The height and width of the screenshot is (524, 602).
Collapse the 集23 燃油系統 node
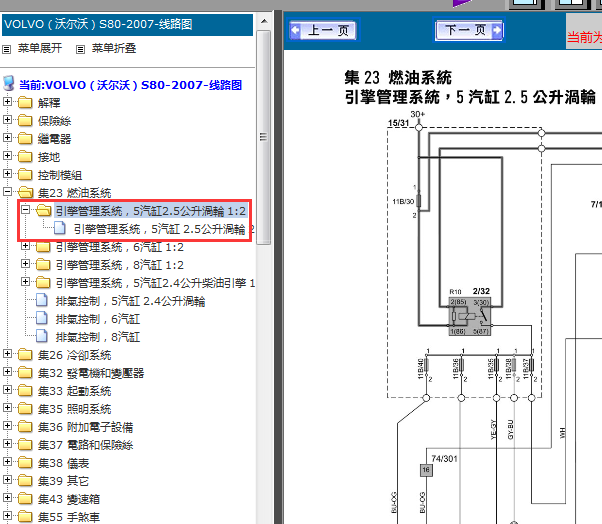click(x=7, y=192)
